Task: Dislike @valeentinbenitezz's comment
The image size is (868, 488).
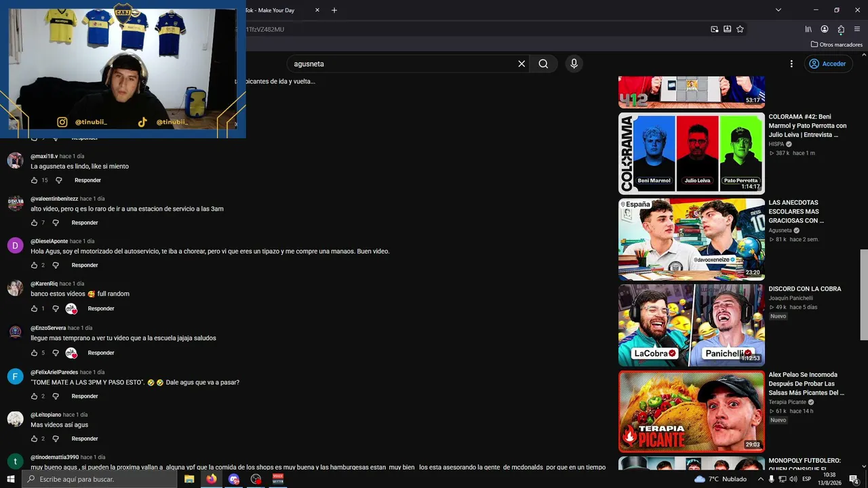Action: click(x=56, y=223)
